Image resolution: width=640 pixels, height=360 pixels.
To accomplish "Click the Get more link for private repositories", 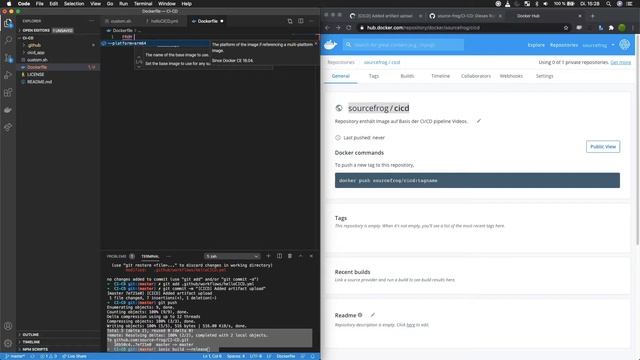I will tap(620, 62).
